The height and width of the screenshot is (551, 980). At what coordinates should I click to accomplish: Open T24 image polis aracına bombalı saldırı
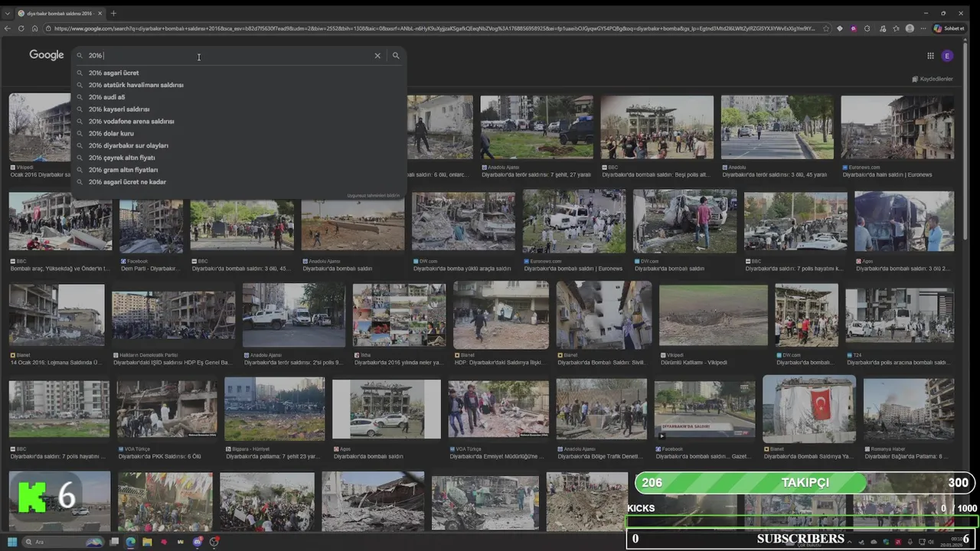pyautogui.click(x=900, y=315)
